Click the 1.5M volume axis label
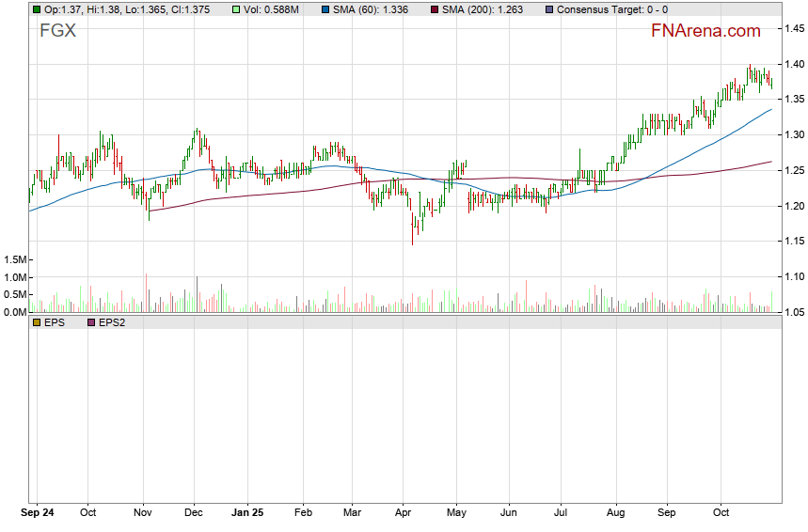 pos(16,259)
